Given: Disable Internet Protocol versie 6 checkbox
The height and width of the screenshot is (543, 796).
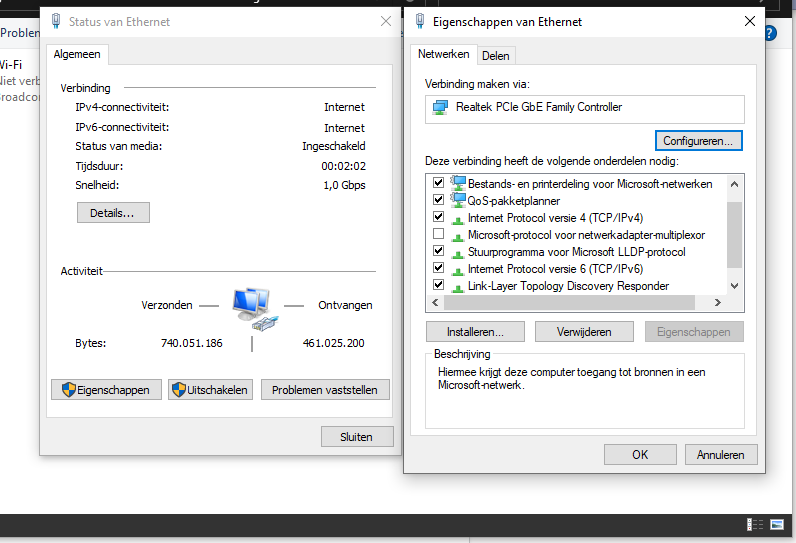Looking at the screenshot, I should tap(438, 269).
